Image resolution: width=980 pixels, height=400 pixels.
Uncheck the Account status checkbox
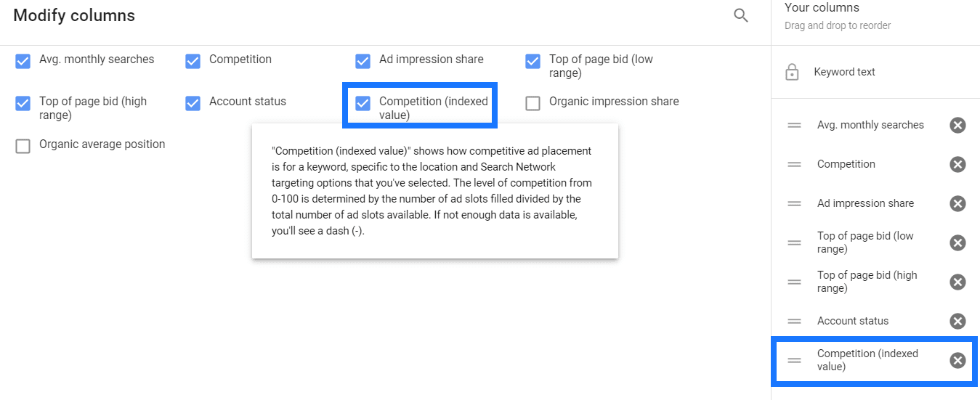(193, 103)
